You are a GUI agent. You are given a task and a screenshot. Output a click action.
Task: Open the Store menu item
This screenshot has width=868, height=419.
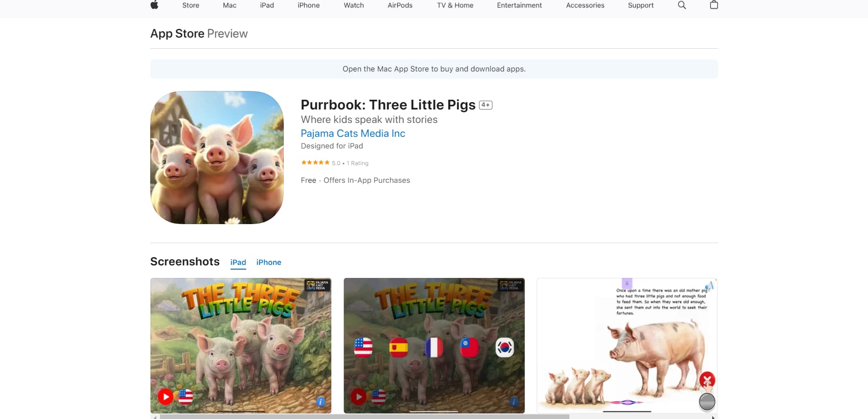(191, 6)
